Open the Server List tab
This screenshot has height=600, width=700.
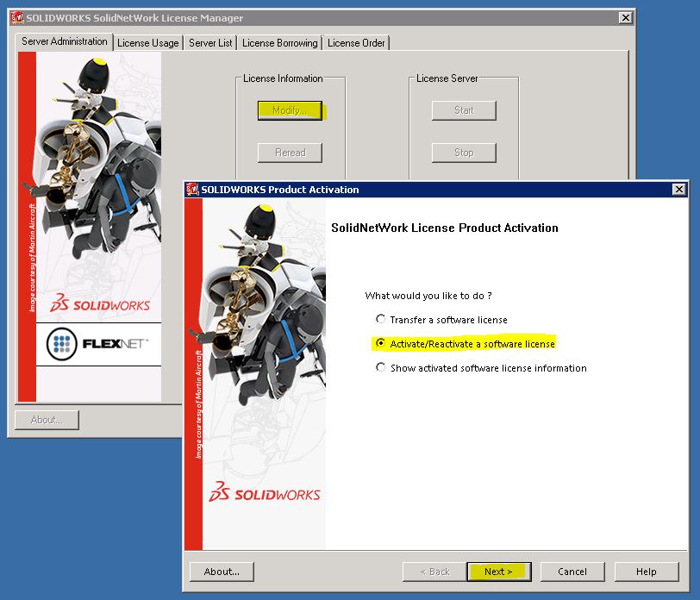pos(210,43)
